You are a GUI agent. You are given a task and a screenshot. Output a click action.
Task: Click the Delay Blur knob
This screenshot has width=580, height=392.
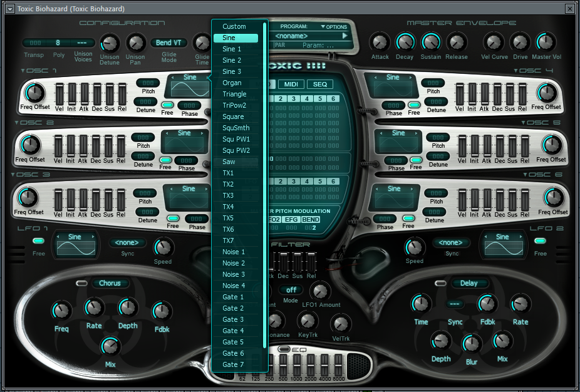tap(471, 344)
